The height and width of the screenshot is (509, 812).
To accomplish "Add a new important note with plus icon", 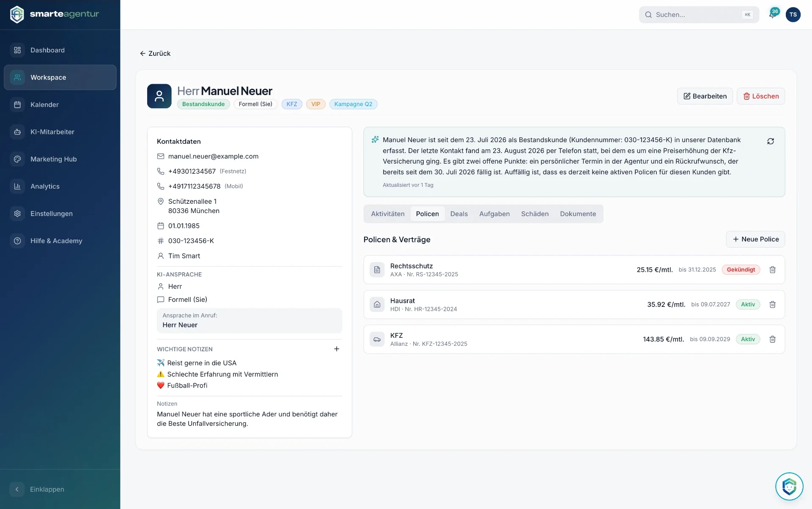I will point(337,349).
